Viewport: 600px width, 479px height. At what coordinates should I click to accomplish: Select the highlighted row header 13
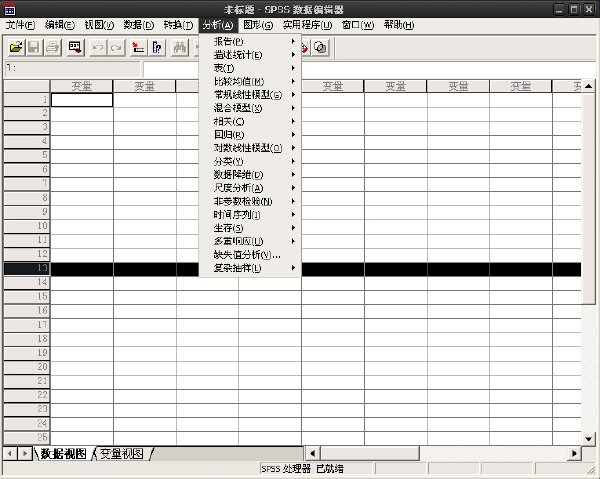(27, 269)
